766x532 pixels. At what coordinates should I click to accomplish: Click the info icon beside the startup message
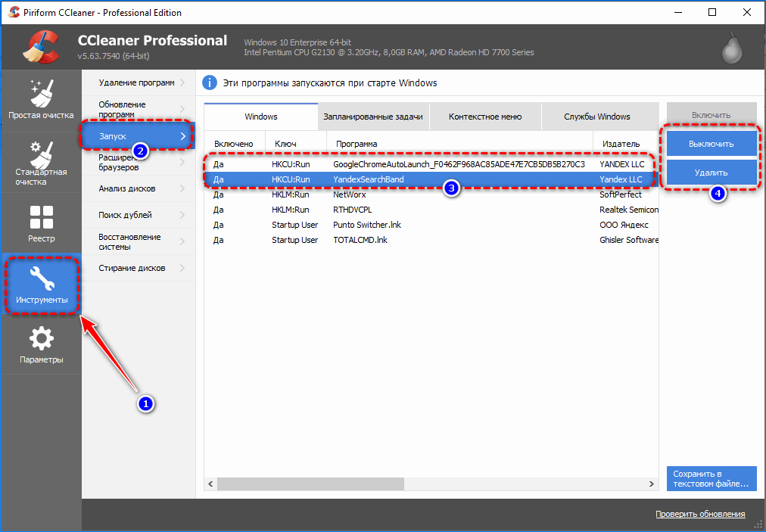[x=210, y=82]
